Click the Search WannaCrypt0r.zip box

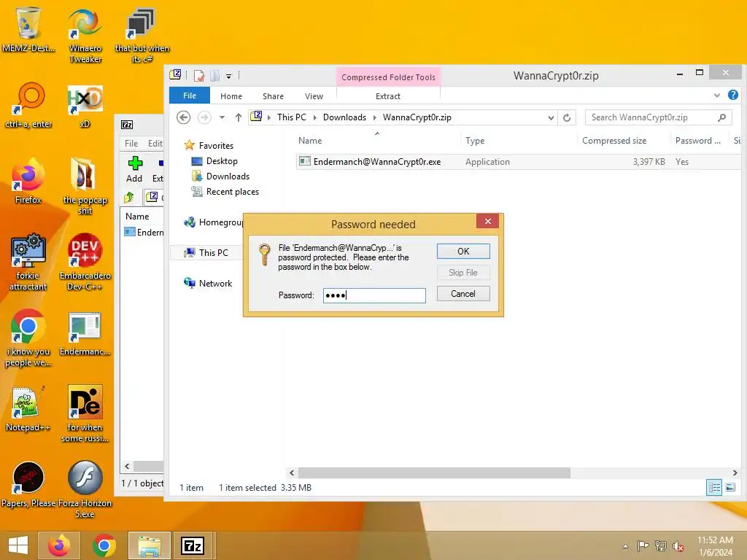659,117
